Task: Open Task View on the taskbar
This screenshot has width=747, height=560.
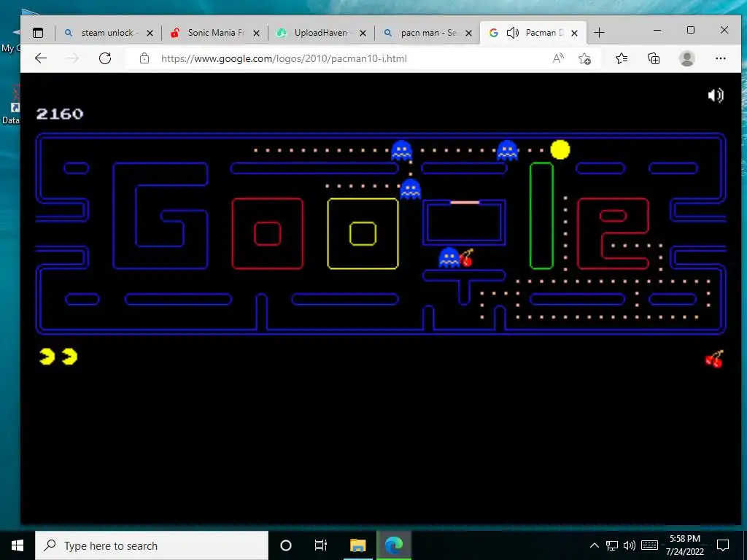Action: [x=321, y=545]
